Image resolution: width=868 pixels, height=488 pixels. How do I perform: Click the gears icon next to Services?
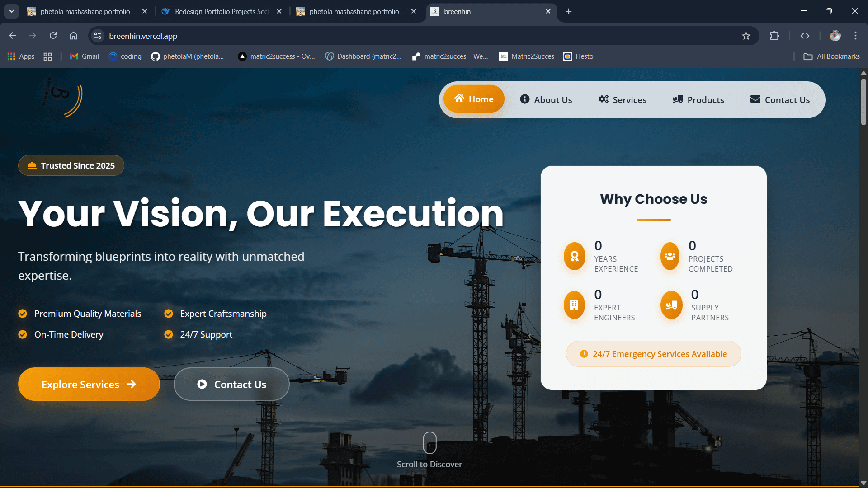coord(603,99)
